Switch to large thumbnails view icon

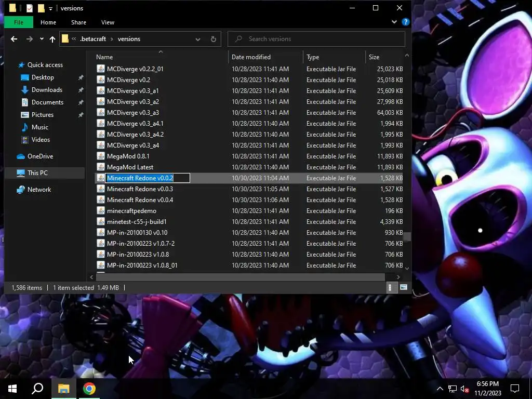pyautogui.click(x=403, y=287)
